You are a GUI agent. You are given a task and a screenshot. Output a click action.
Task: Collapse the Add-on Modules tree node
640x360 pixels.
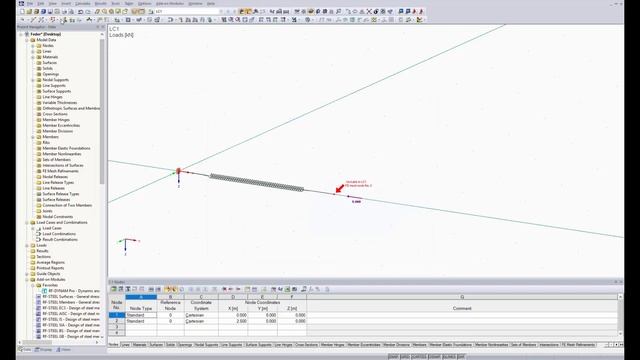click(x=27, y=280)
